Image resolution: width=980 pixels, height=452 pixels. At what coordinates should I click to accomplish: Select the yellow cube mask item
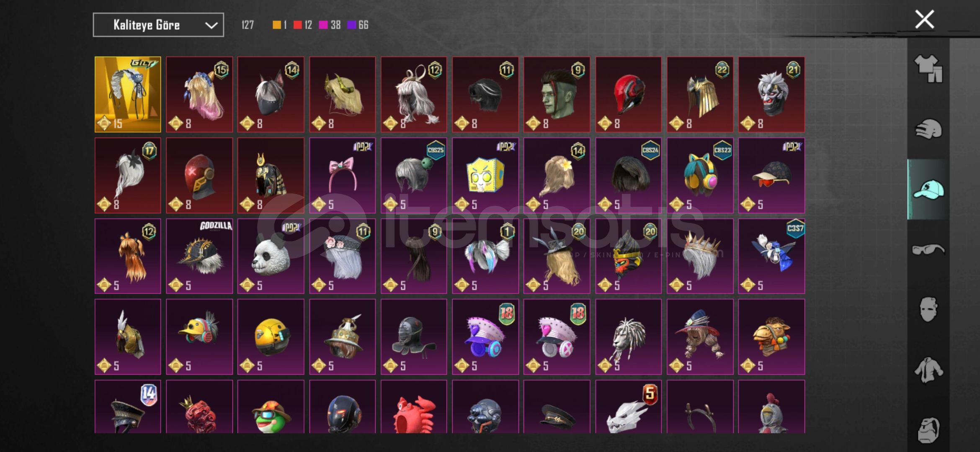(485, 175)
